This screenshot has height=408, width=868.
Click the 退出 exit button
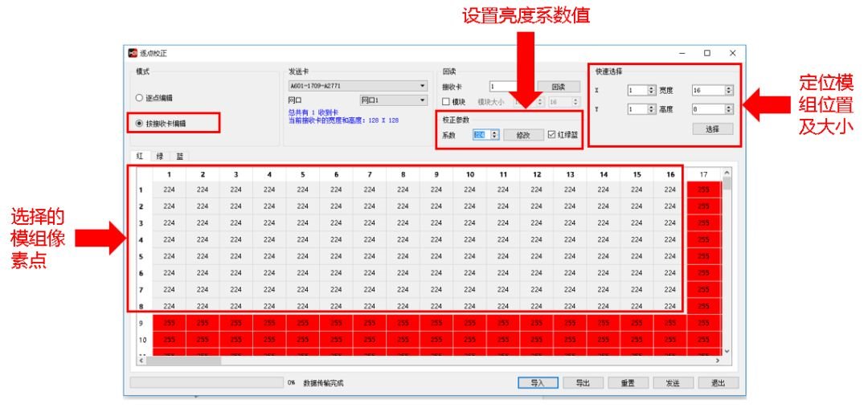pyautogui.click(x=718, y=382)
